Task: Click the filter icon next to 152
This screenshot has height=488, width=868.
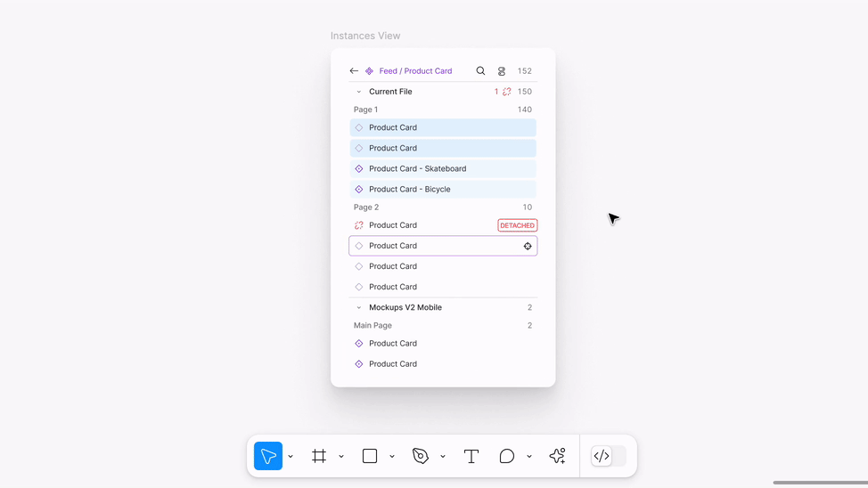Action: click(x=502, y=71)
